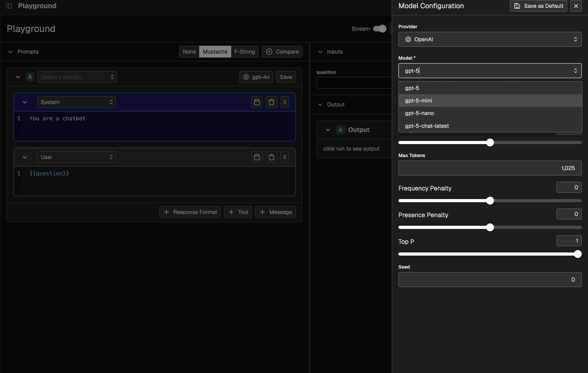
Task: Open the System role dropdown
Action: (x=76, y=102)
